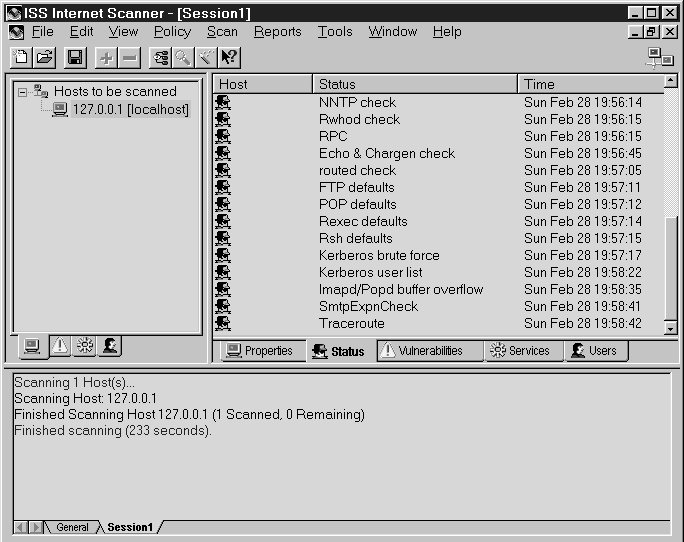Select the vulnerabilities warning tab under host tree

pyautogui.click(x=59, y=346)
